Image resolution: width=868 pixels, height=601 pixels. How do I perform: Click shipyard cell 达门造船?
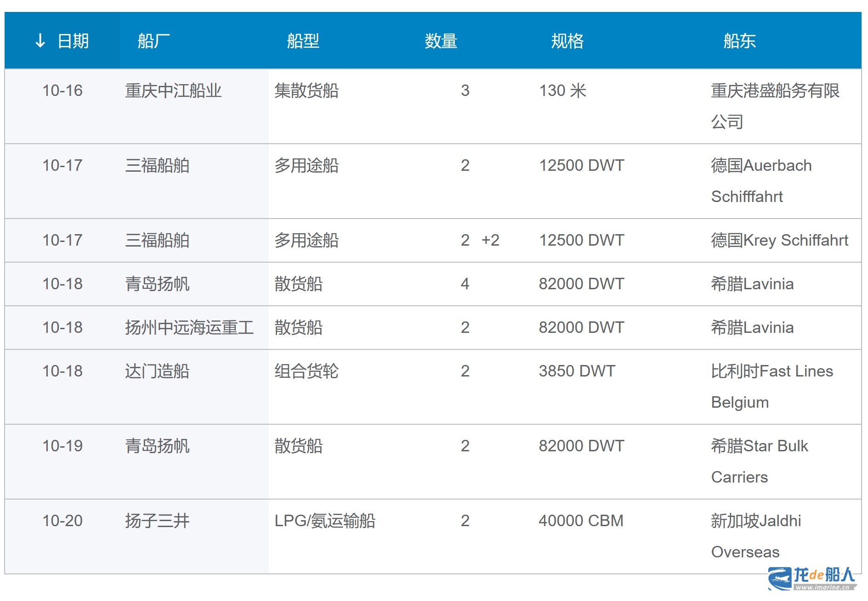157,371
